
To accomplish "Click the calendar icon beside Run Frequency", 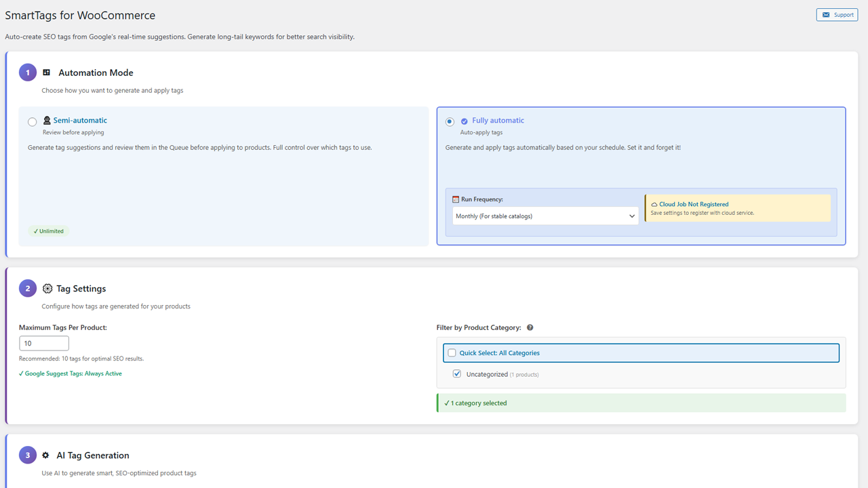I will (x=455, y=199).
